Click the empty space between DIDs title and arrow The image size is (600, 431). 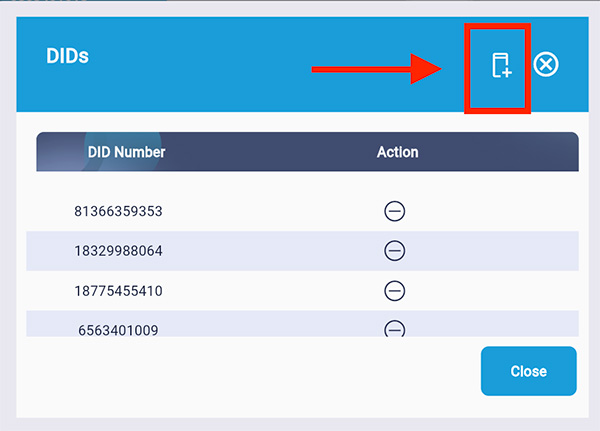click(x=200, y=60)
